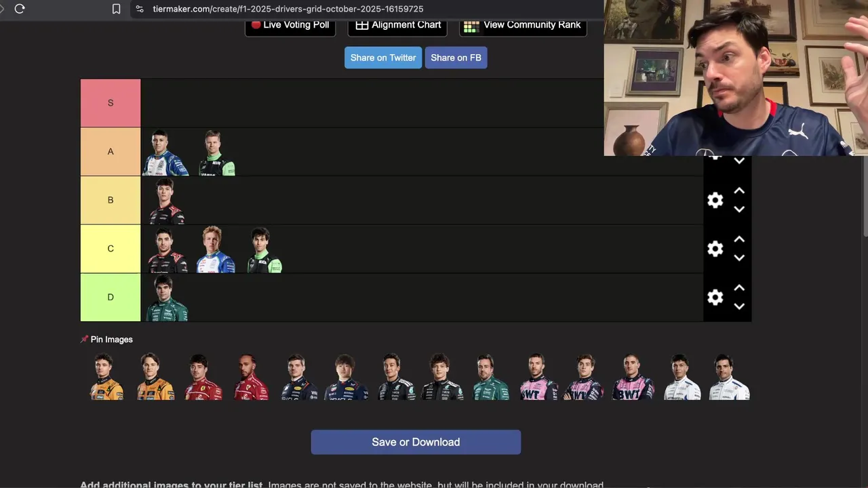The height and width of the screenshot is (488, 868).
Task: Click the Pin Images label
Action: 106,340
